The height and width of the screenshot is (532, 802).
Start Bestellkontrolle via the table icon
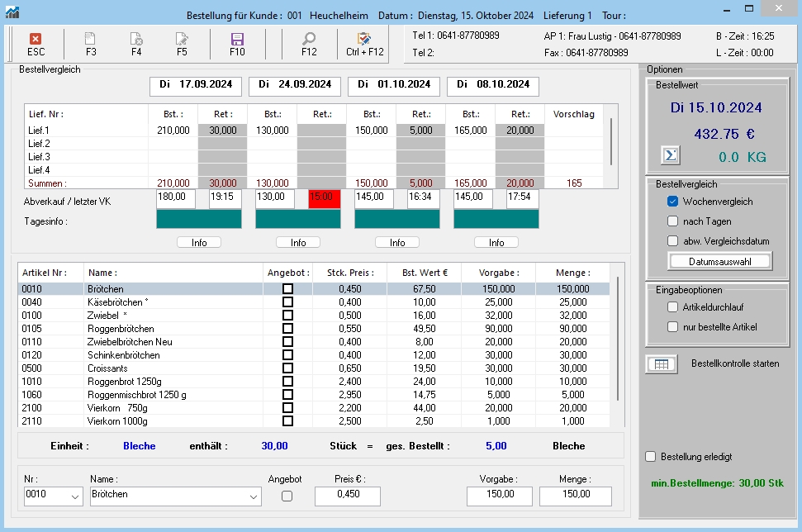click(x=661, y=363)
